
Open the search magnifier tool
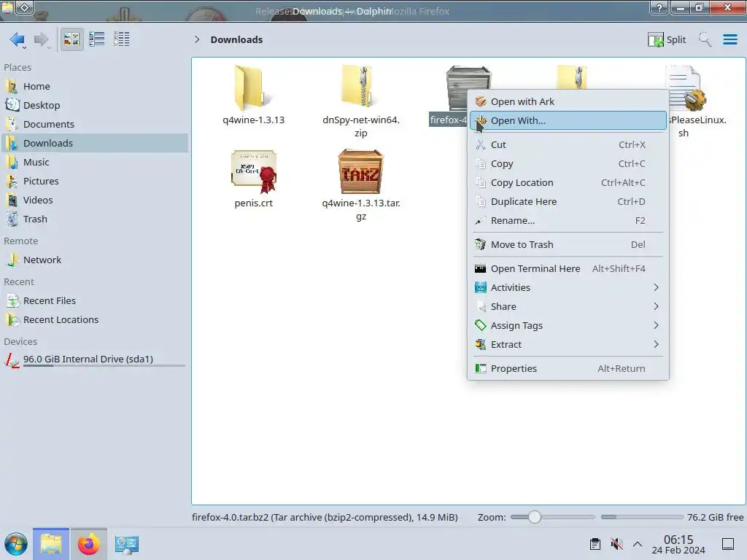pos(705,39)
